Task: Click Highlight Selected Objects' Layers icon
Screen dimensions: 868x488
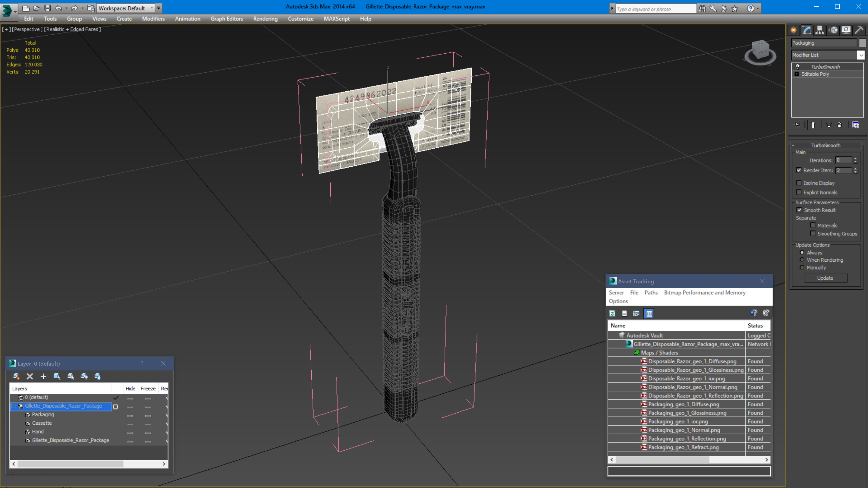Action: (x=71, y=376)
